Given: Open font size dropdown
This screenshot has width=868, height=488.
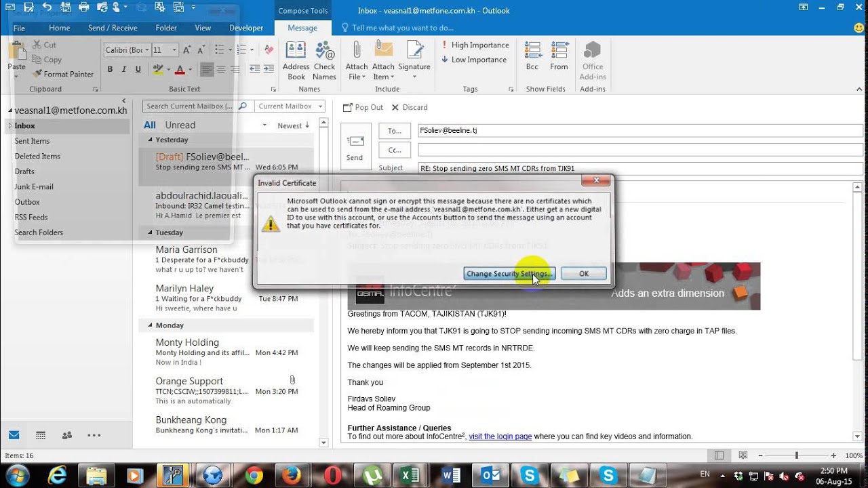Looking at the screenshot, I should pos(174,50).
